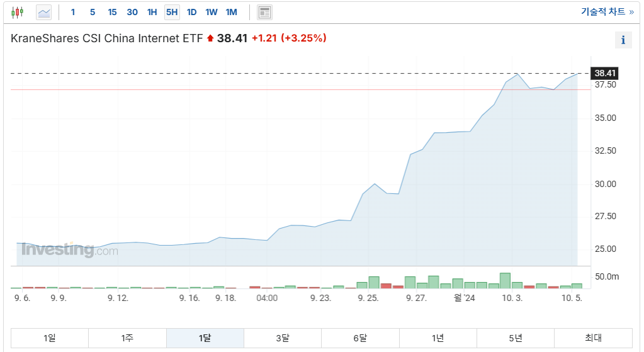
Task: Click the 9. 25. date axis label
Action: tap(368, 298)
